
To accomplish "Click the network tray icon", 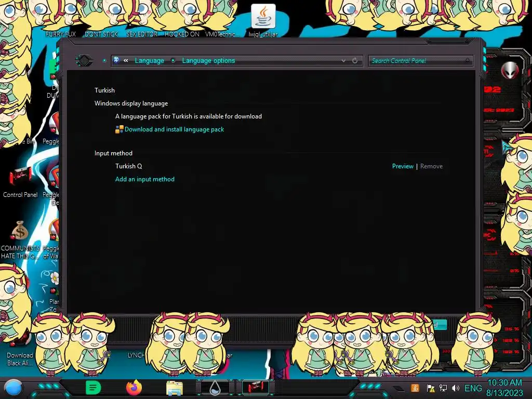I will pos(443,388).
